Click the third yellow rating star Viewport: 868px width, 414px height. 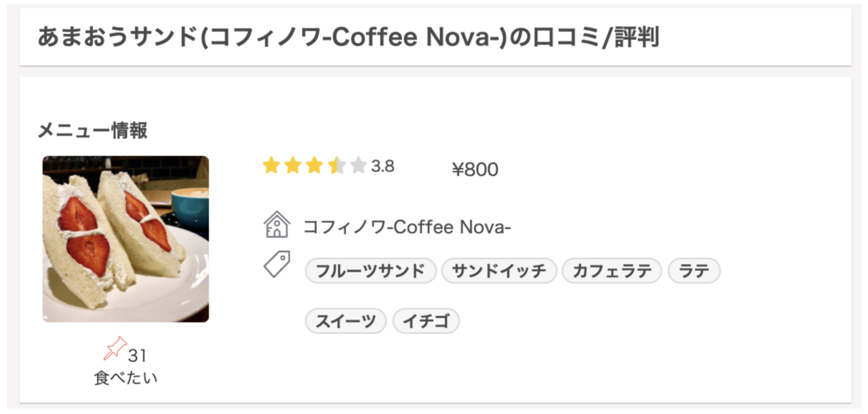pos(314,166)
